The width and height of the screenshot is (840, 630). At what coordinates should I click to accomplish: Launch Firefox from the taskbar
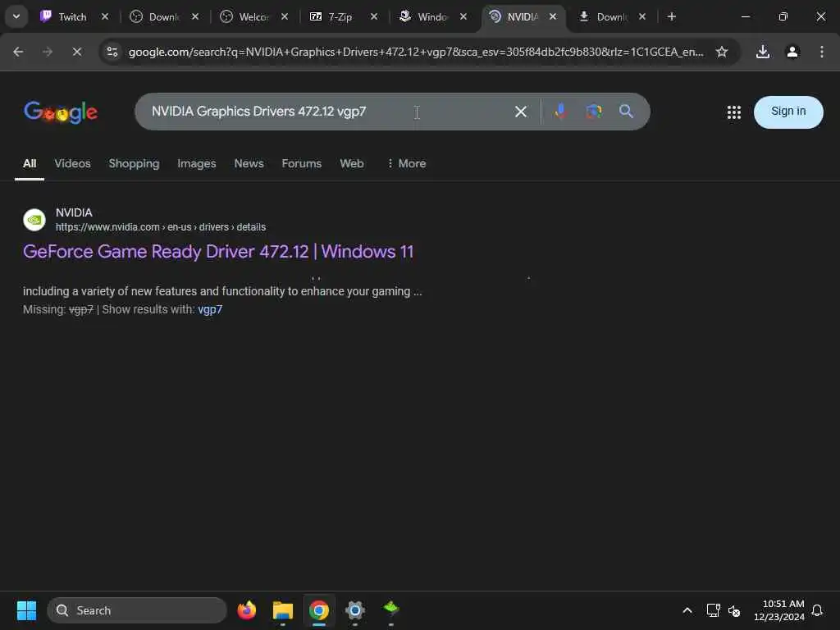click(x=246, y=610)
